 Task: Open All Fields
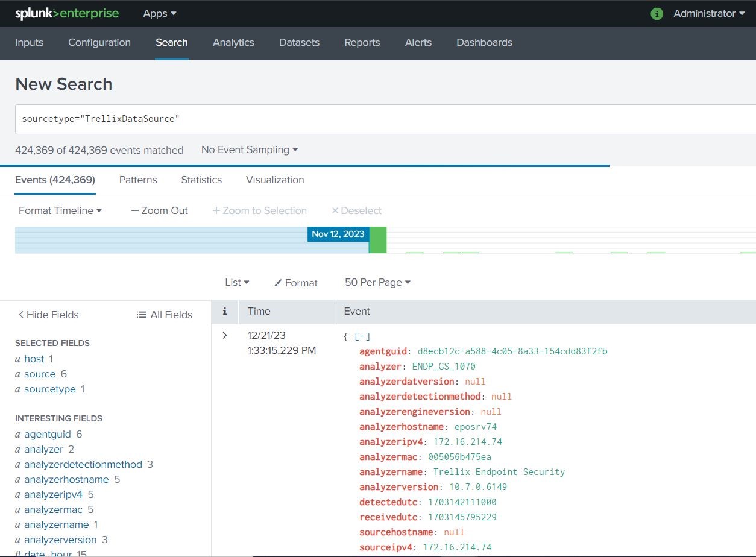pos(165,315)
